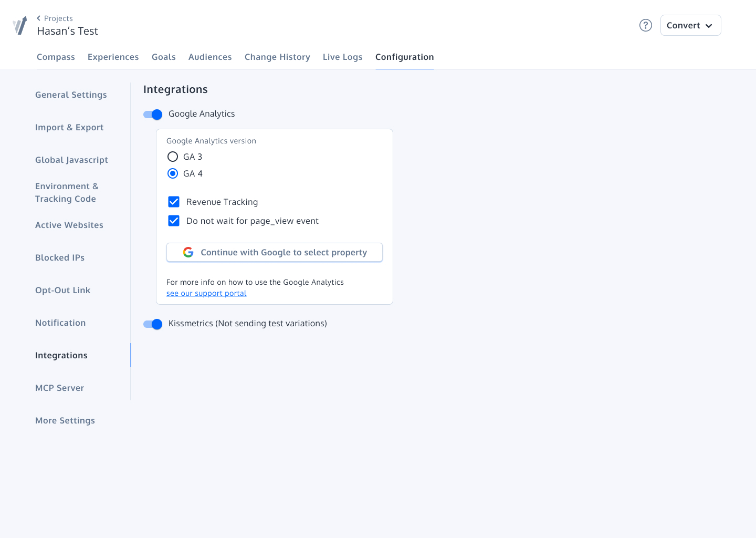Viewport: 756px width, 538px height.
Task: Open the help question mark icon
Action: click(646, 25)
